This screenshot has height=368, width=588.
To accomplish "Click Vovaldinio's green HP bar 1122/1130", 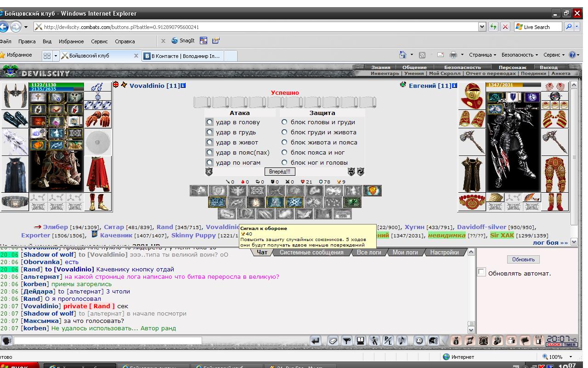I will click(x=57, y=85).
